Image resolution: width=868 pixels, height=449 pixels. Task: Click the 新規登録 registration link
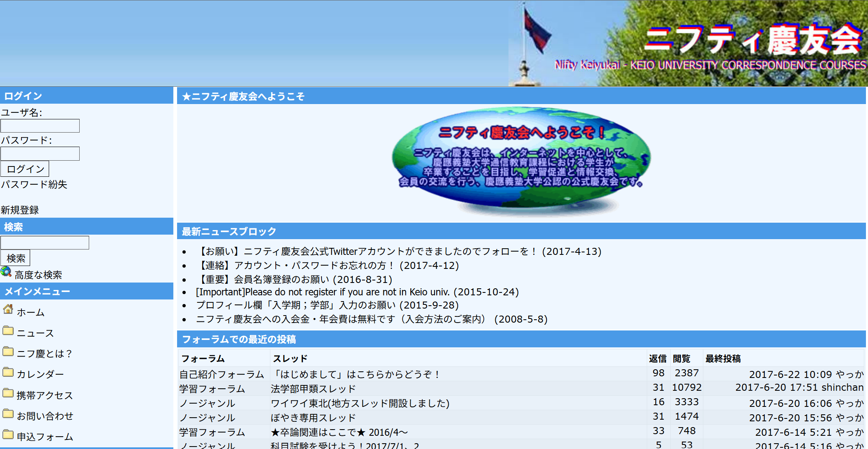(x=20, y=210)
